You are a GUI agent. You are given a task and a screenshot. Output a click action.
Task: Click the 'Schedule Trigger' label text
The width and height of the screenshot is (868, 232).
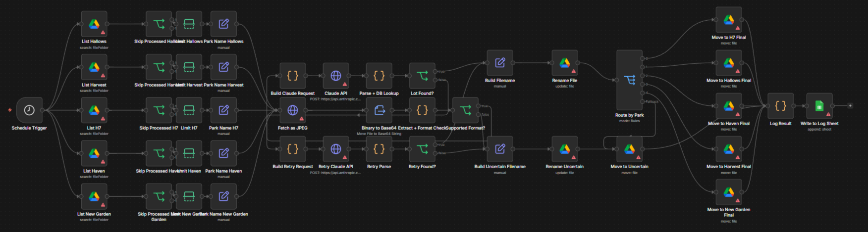coord(29,128)
